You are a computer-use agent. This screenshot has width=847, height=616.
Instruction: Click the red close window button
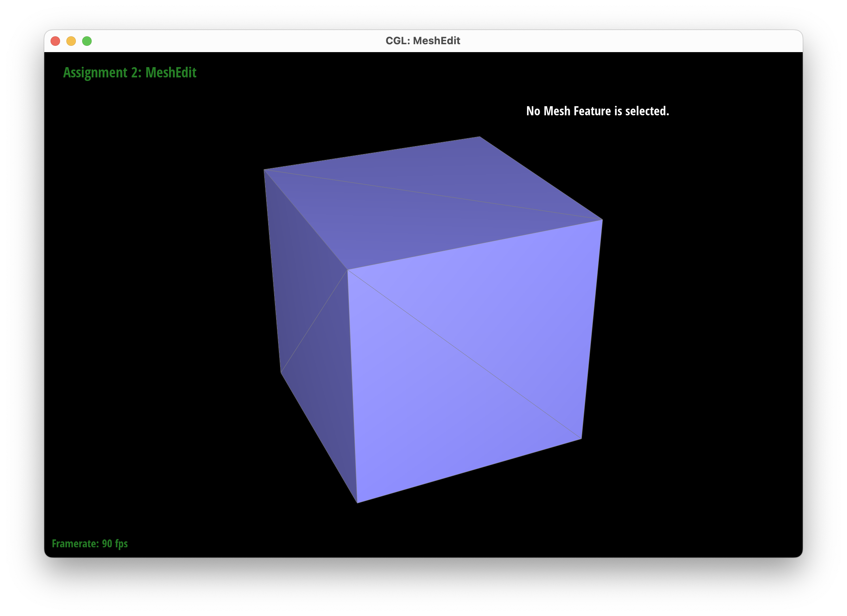tap(55, 41)
